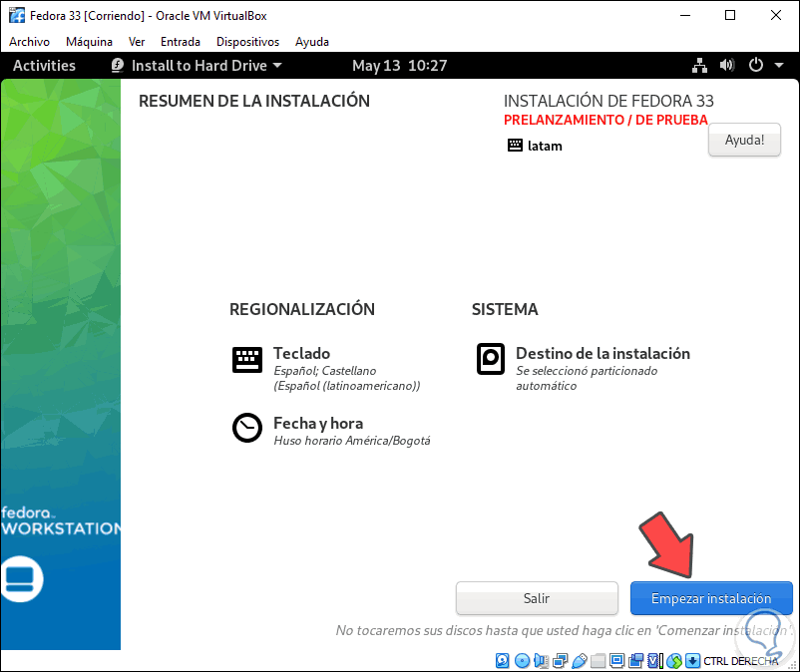
Task: Click Se seleccionó particionado automático text
Action: 587,378
